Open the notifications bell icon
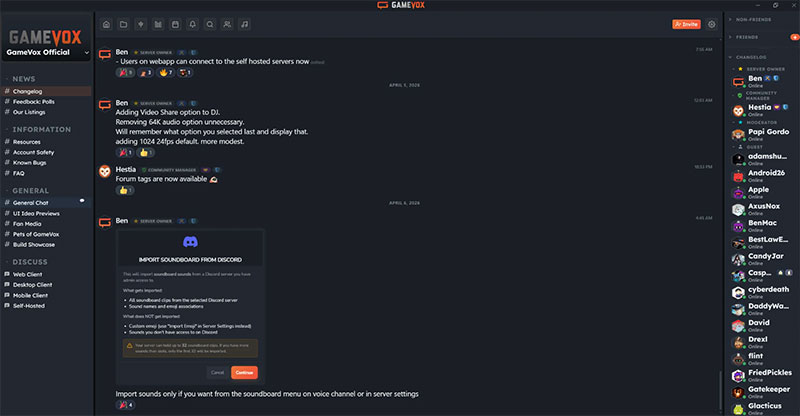 (x=193, y=25)
